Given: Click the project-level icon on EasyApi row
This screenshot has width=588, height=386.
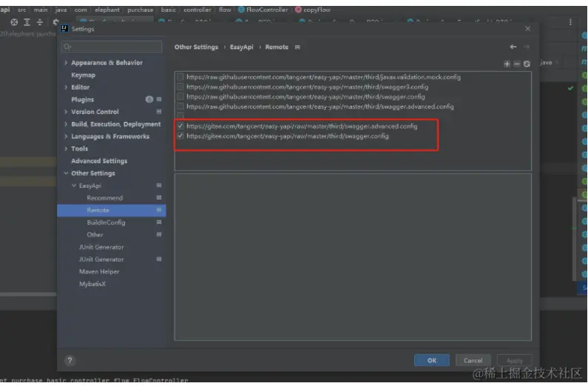Looking at the screenshot, I should click(x=159, y=186).
